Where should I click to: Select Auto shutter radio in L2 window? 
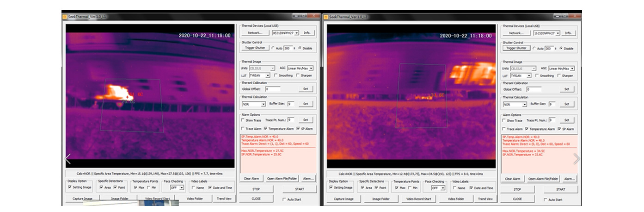535,48
